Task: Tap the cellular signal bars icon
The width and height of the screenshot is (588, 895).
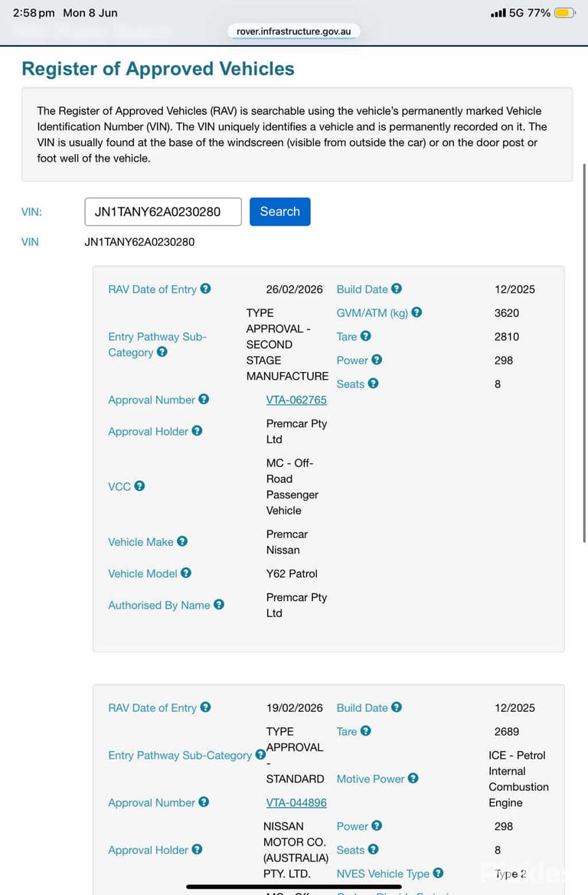Action: point(498,12)
